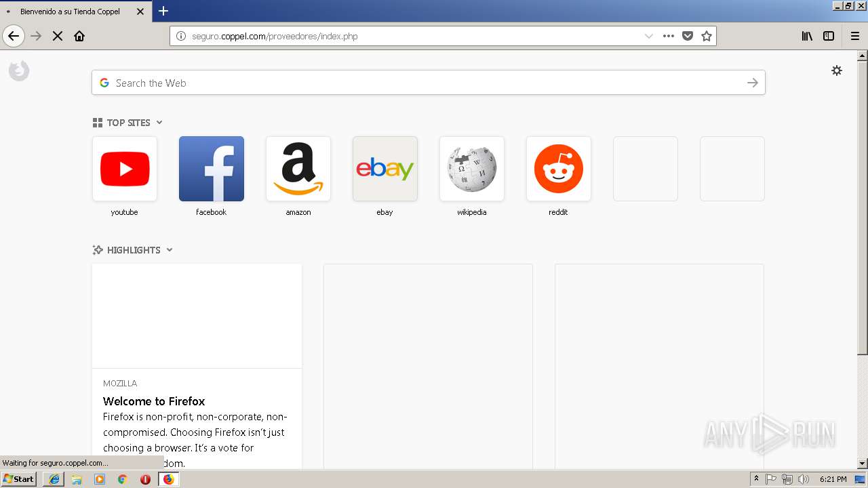Open the wikipedia top site tile
This screenshot has height=488, width=868.
(472, 169)
